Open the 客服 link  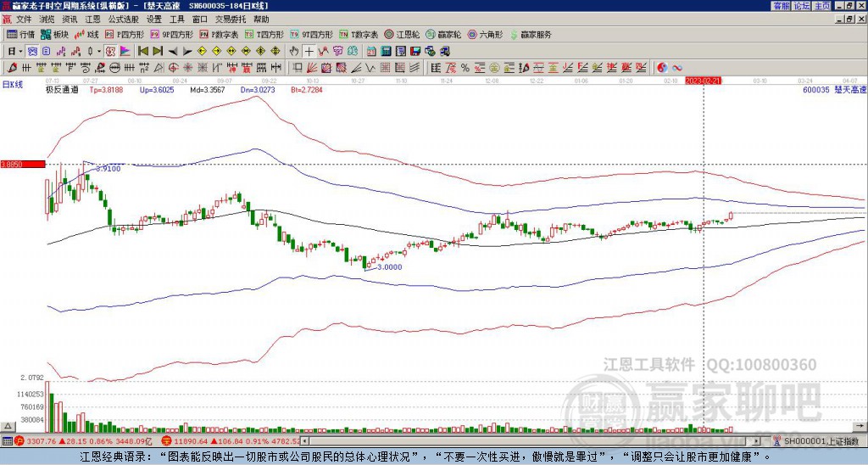point(781,6)
